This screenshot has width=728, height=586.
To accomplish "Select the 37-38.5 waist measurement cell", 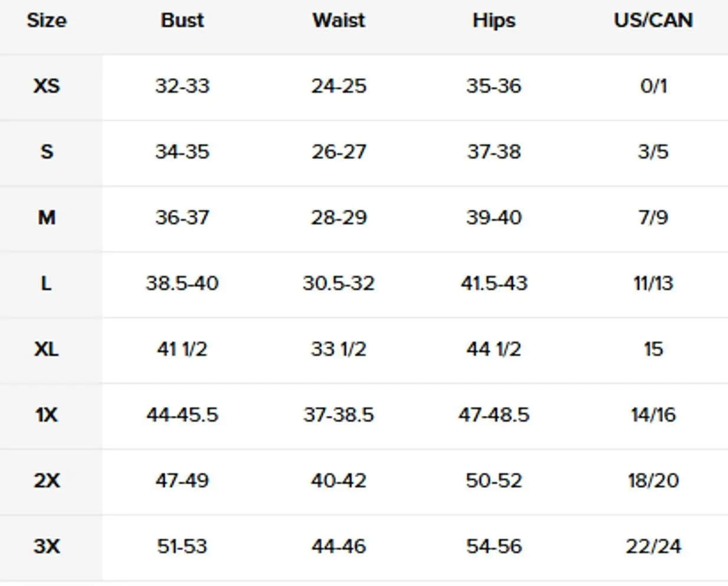I will coord(338,415).
